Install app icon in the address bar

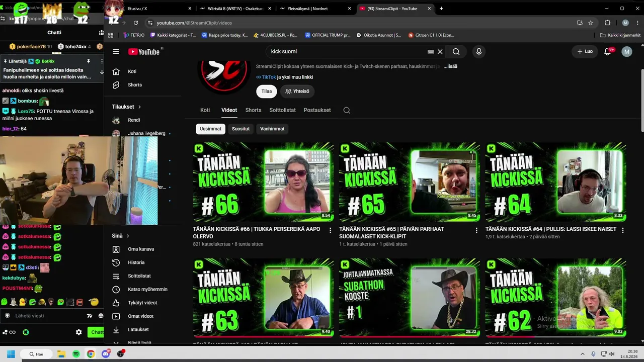[x=580, y=23]
